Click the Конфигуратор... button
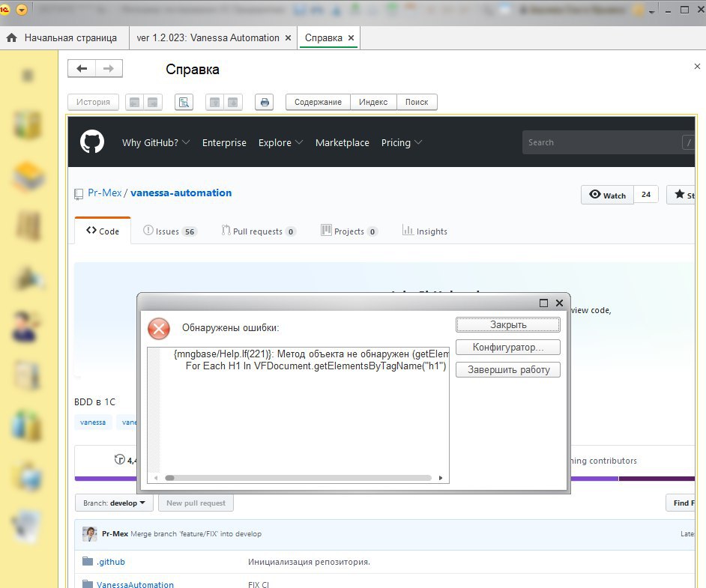 [508, 347]
